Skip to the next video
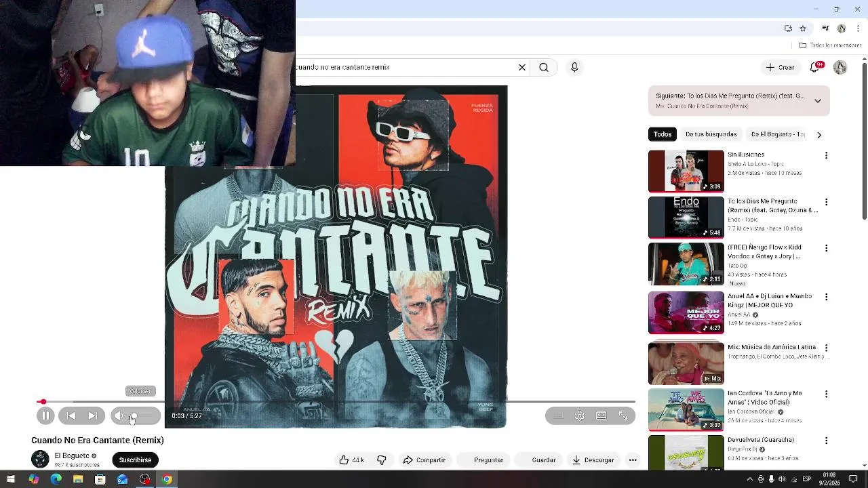The image size is (868, 488). click(93, 415)
